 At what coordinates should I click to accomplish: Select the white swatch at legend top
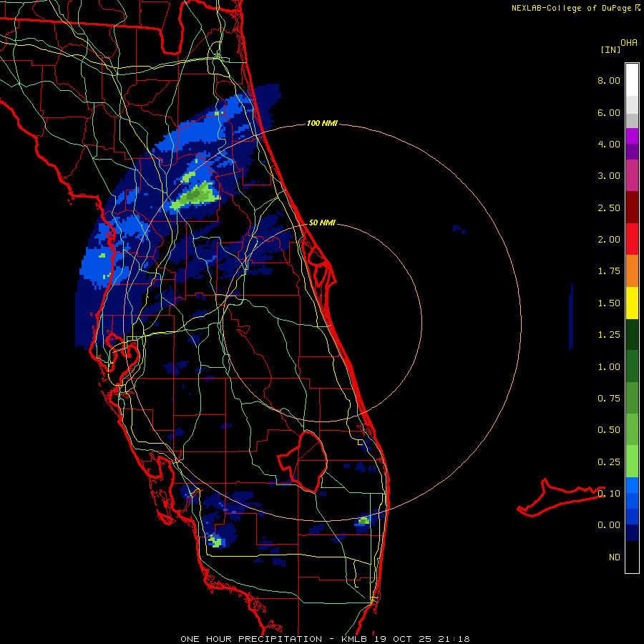pos(632,79)
